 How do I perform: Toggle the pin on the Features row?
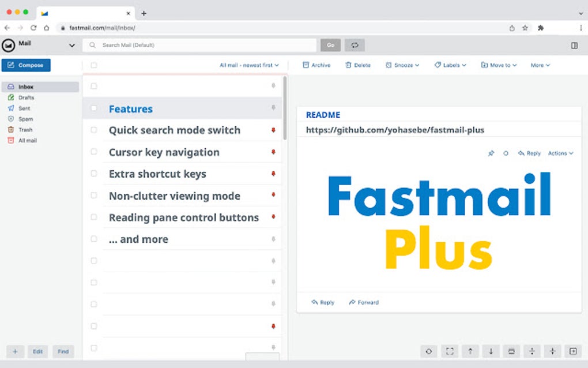pyautogui.click(x=273, y=108)
